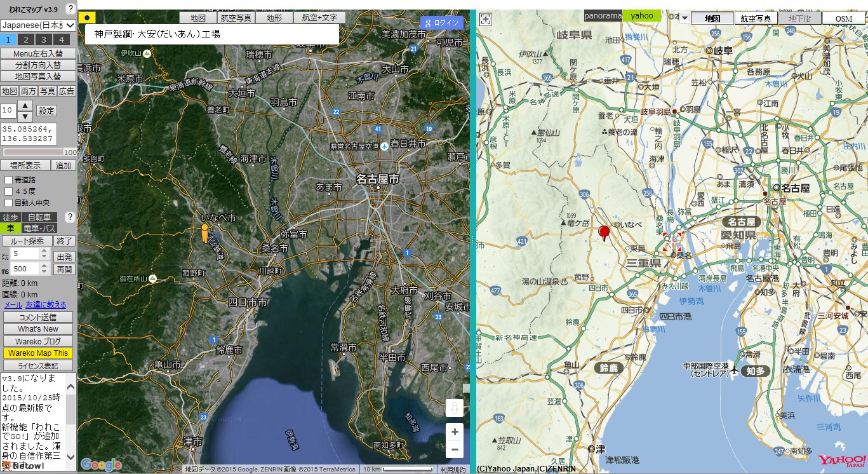
Task: Increase zoom level with up arrow
Action: [25, 105]
